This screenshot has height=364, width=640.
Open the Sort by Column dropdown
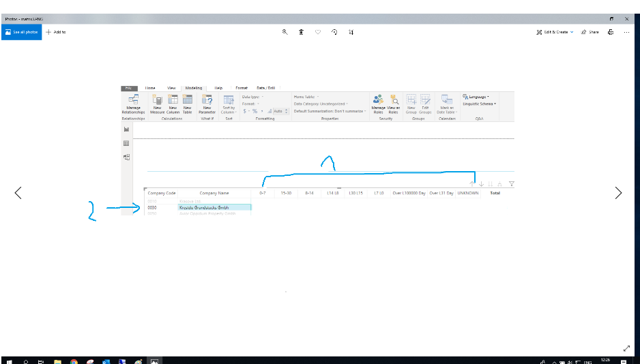coord(229,104)
